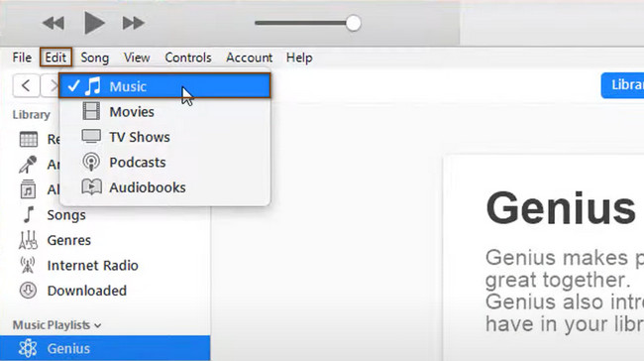Click the rewind (previous track) button
Image resolution: width=644 pixels, height=361 pixels.
54,23
